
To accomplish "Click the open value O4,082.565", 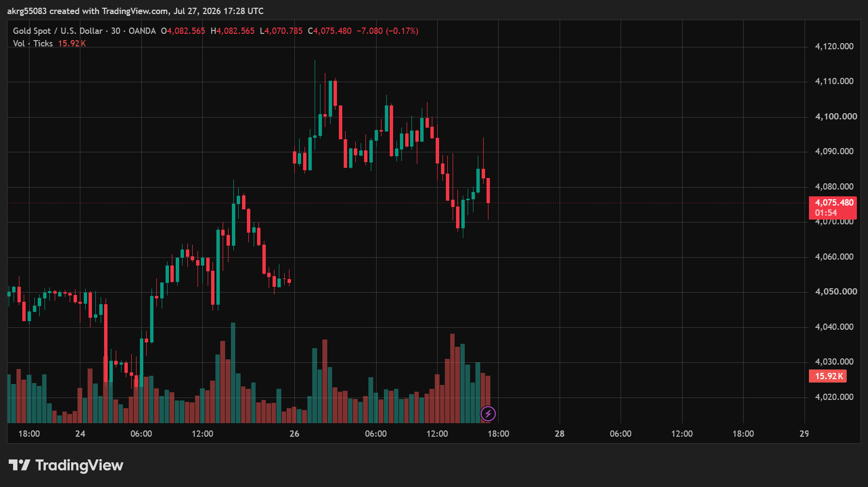I will tap(183, 31).
